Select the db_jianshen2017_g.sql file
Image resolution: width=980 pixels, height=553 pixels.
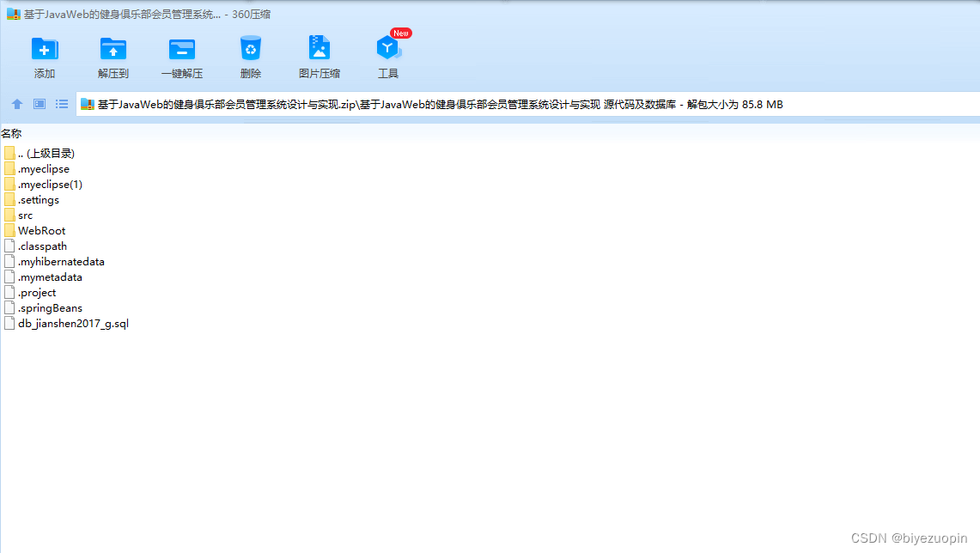[73, 323]
